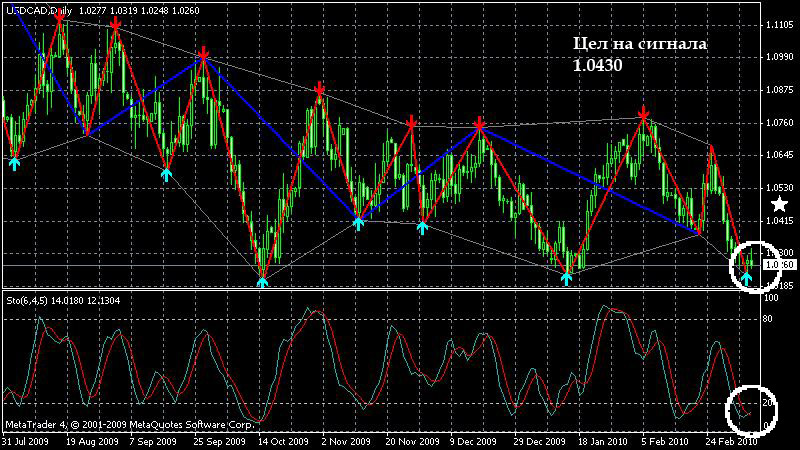Click the stochastic 80 level label
Screen dimensions: 800x450
767,319
